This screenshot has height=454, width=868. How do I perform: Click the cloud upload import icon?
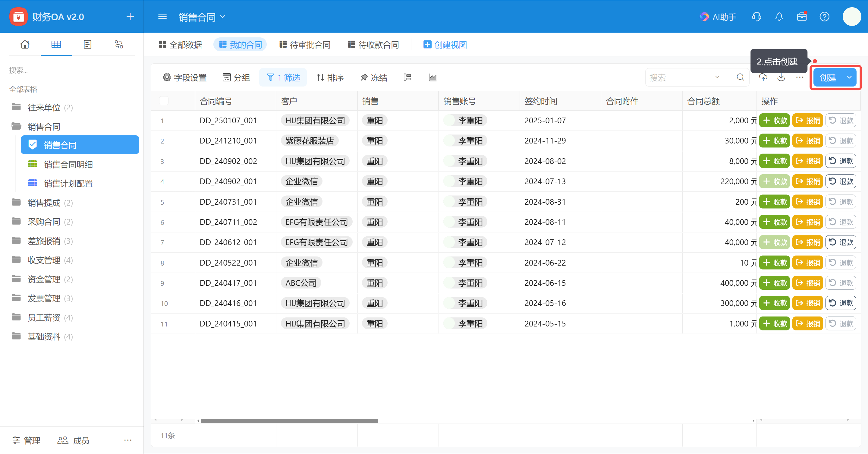pyautogui.click(x=763, y=77)
